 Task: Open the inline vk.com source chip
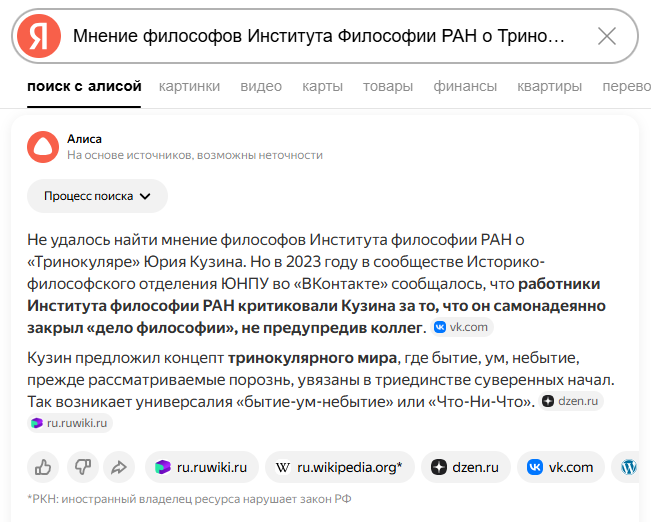click(x=461, y=327)
